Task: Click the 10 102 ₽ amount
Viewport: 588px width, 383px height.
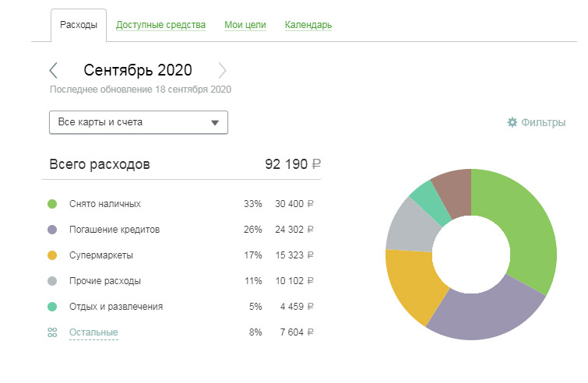Action: click(x=294, y=281)
